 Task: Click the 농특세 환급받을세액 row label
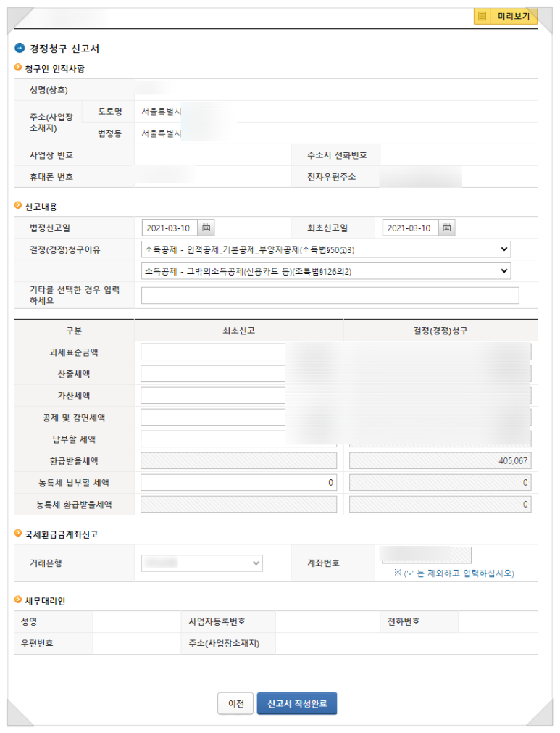click(74, 505)
